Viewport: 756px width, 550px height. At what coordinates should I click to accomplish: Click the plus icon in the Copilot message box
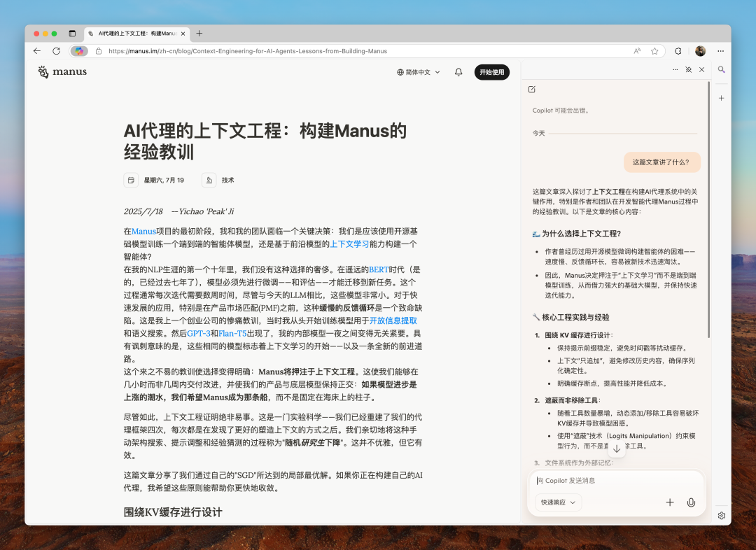(670, 502)
